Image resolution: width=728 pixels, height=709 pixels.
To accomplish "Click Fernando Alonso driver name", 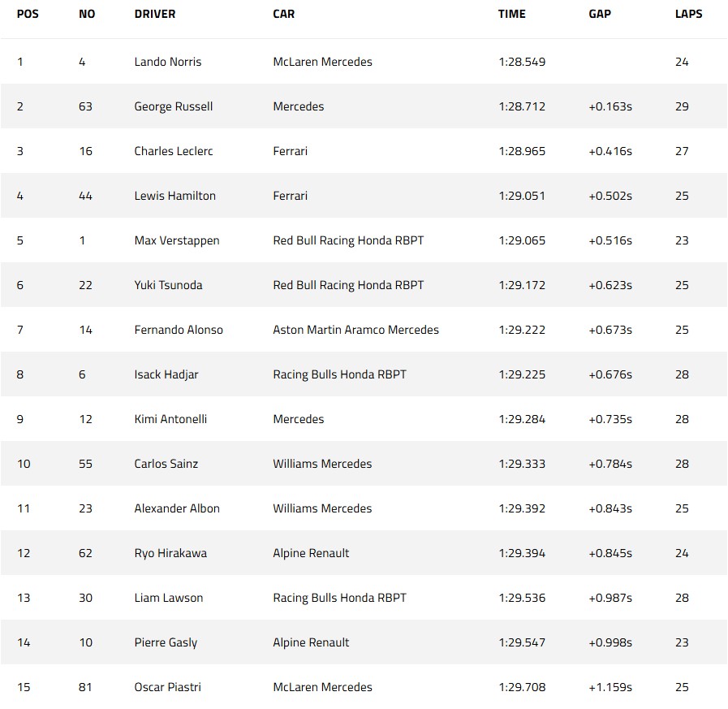I will coord(179,330).
